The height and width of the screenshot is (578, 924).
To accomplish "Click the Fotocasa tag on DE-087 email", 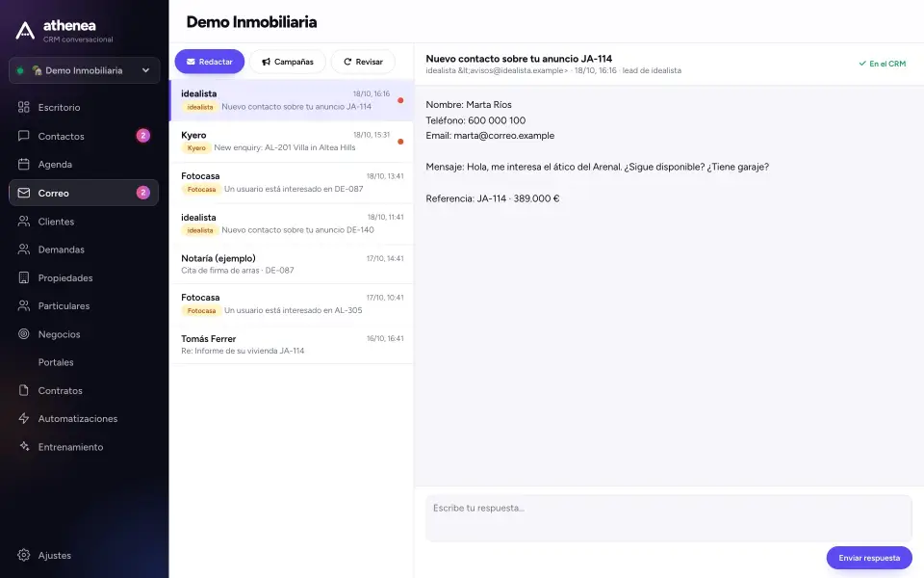I will 201,190.
